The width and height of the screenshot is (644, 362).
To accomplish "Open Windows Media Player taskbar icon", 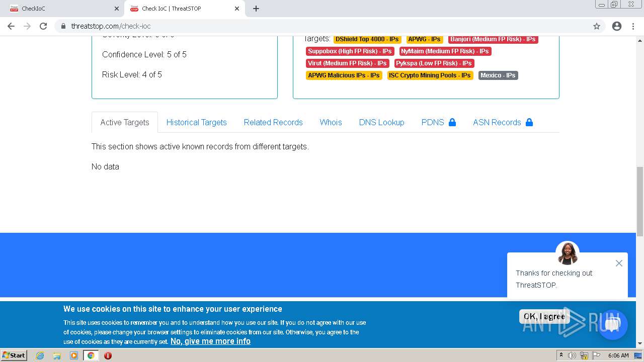I will pos(74,355).
